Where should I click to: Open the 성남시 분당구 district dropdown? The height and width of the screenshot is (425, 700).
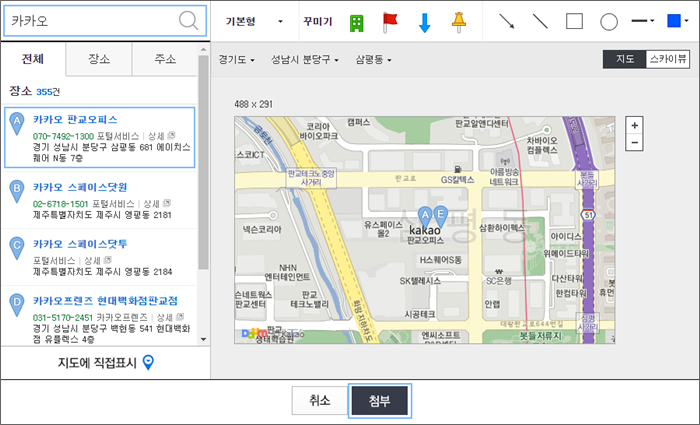pos(304,59)
